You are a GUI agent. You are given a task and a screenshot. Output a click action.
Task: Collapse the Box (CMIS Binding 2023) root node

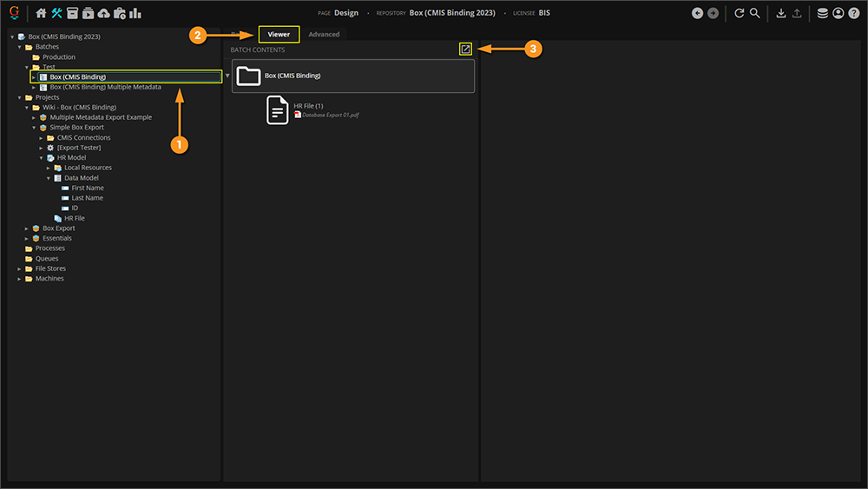click(12, 37)
